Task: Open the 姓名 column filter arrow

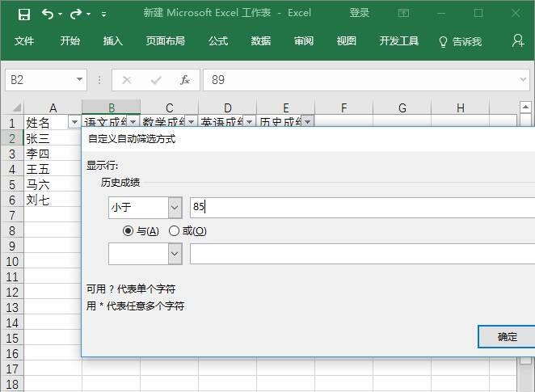Action: (74, 123)
